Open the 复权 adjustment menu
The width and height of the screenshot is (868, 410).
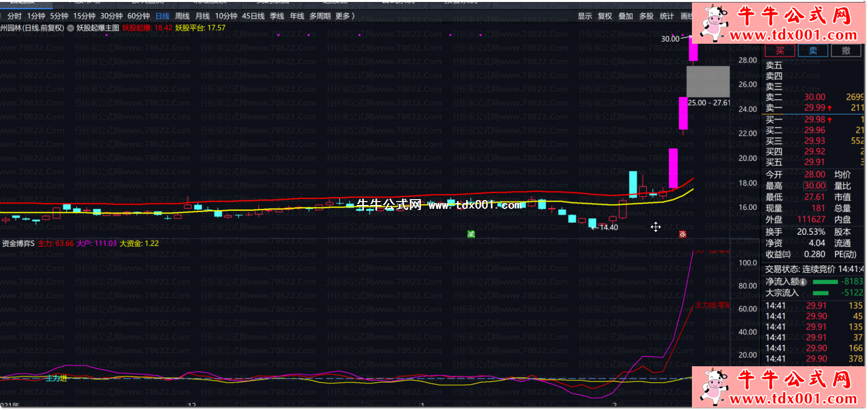click(605, 16)
